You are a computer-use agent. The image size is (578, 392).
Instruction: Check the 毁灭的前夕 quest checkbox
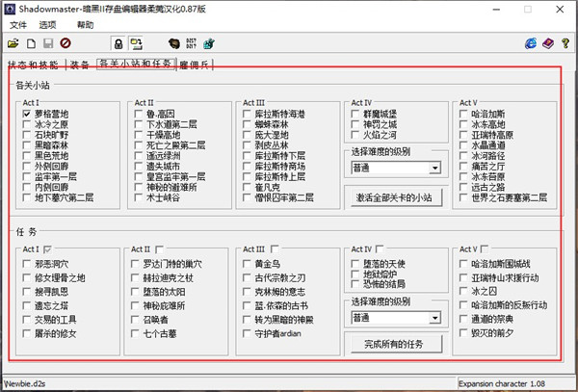click(x=463, y=333)
